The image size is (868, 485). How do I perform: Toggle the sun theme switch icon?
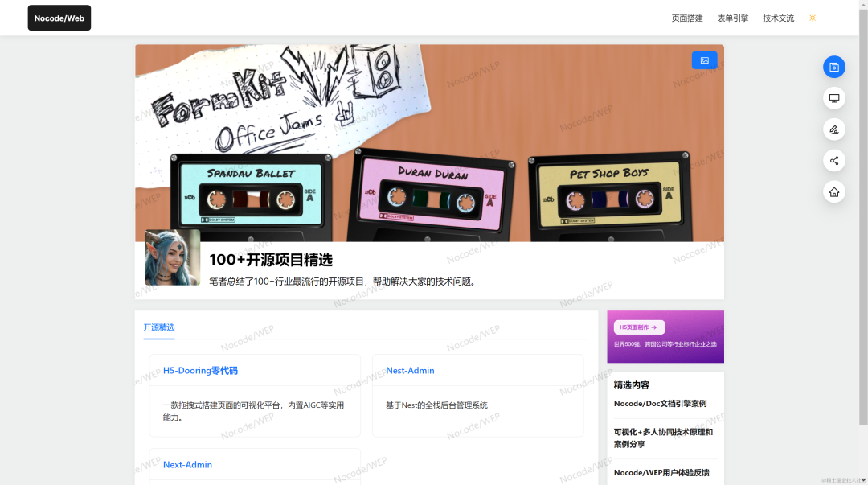pos(812,18)
